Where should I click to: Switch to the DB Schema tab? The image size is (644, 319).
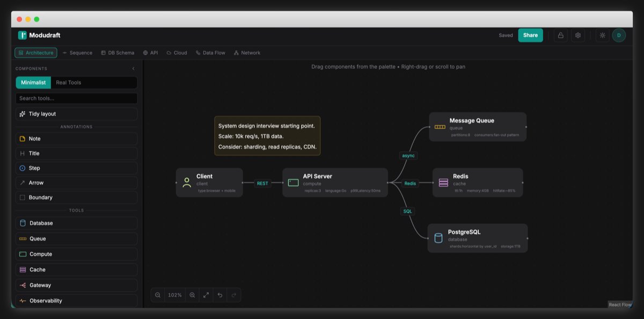[118, 53]
